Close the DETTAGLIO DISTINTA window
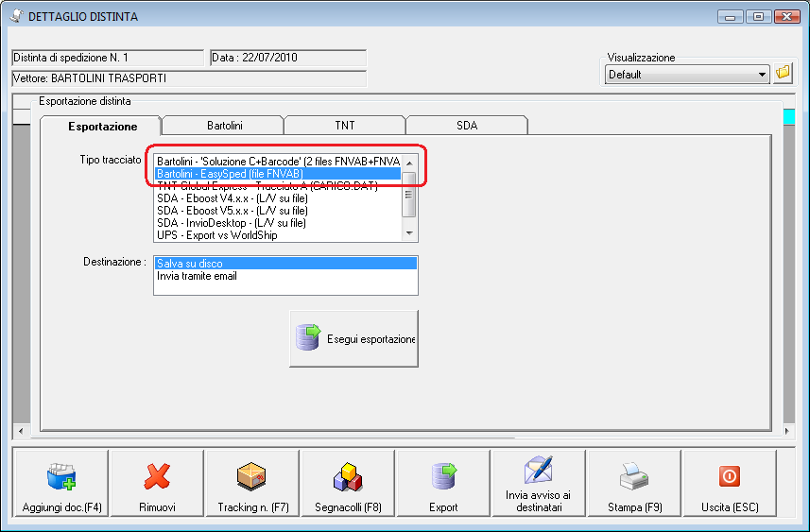This screenshot has height=532, width=810. [x=786, y=17]
